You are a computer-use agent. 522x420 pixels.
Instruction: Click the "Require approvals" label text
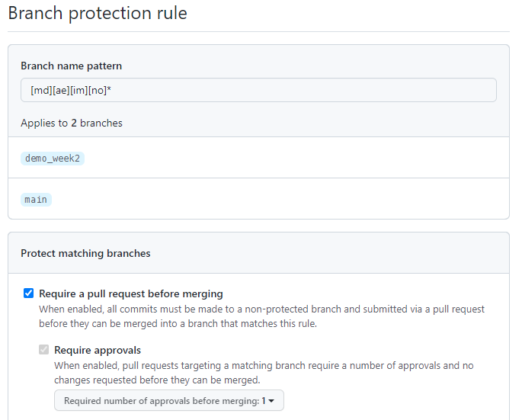[x=98, y=350]
